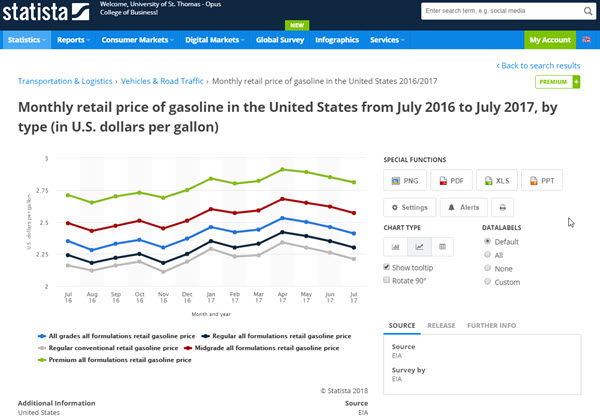Switch to table view chart type
The width and height of the screenshot is (600, 418).
coord(443,246)
